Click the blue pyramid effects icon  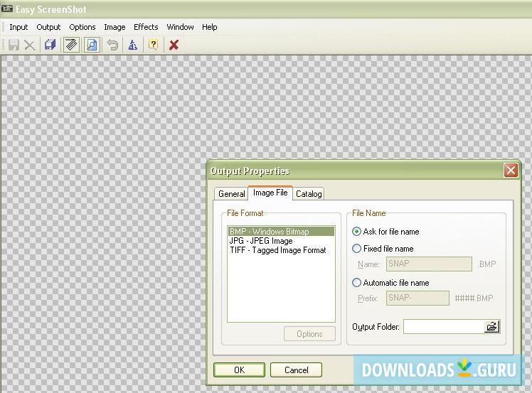pyautogui.click(x=133, y=45)
